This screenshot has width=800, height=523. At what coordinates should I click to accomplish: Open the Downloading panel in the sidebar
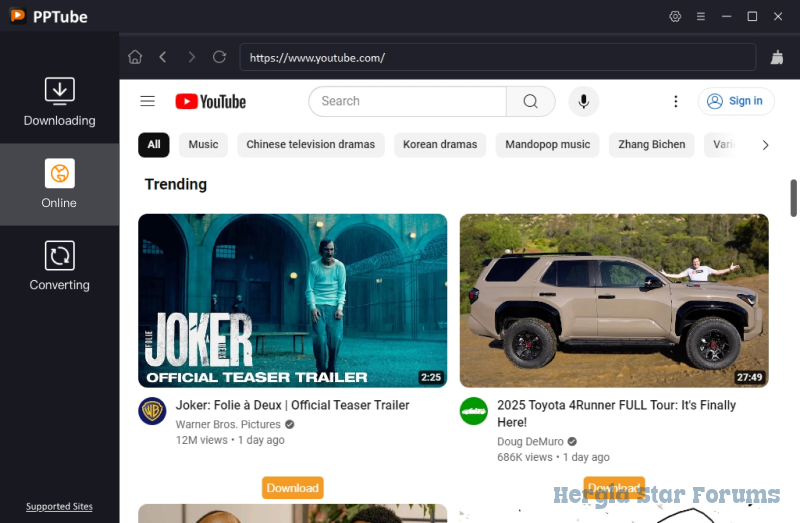(x=59, y=102)
